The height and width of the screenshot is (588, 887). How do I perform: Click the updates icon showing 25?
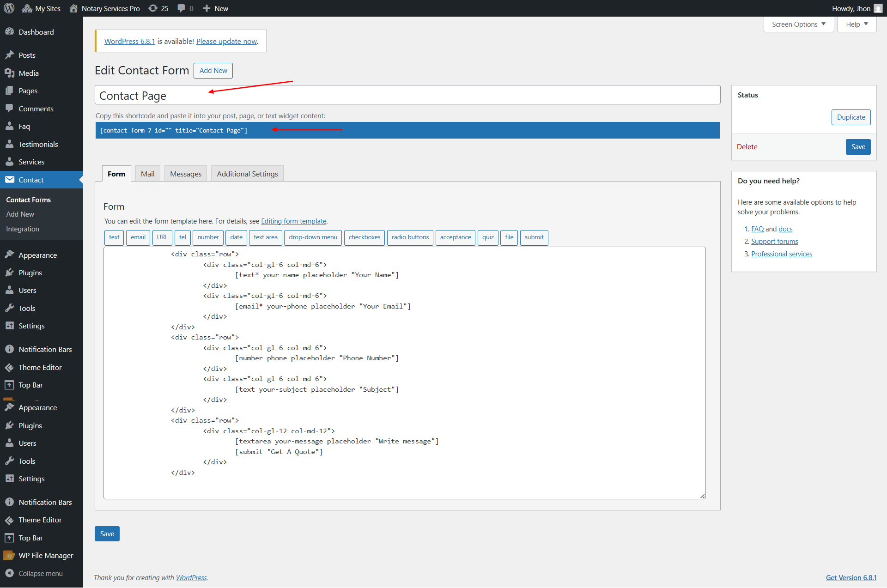coord(153,8)
